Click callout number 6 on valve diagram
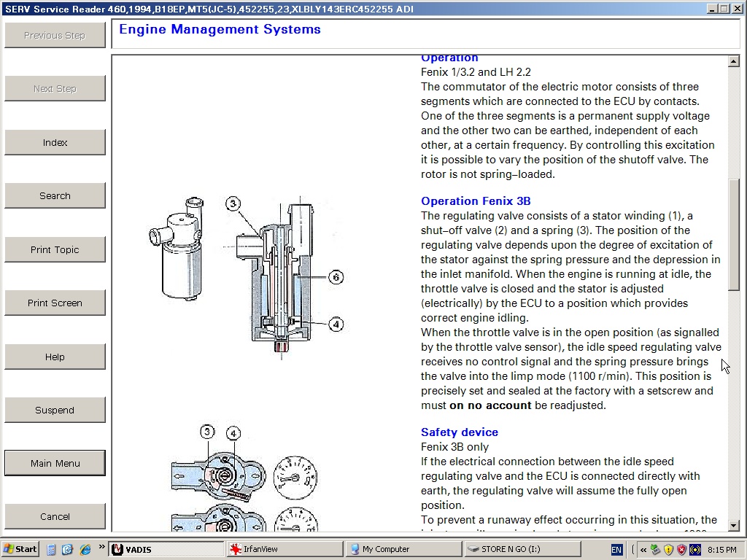 (336, 277)
